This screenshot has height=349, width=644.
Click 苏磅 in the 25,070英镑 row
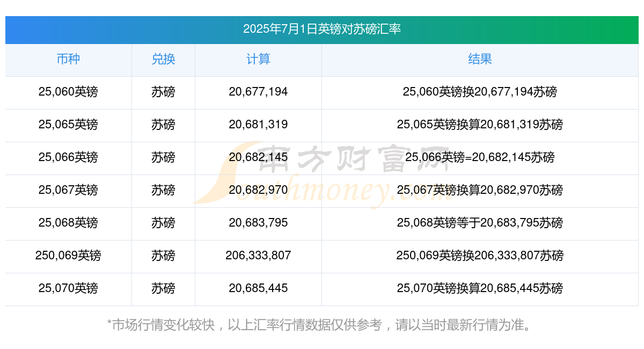pyautogui.click(x=163, y=288)
